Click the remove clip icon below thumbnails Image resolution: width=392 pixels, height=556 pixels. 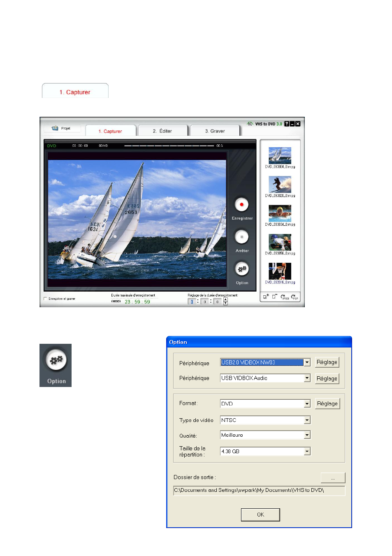(275, 297)
